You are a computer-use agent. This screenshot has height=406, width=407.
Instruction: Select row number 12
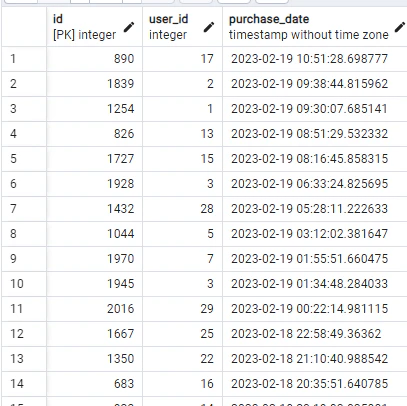(24, 334)
